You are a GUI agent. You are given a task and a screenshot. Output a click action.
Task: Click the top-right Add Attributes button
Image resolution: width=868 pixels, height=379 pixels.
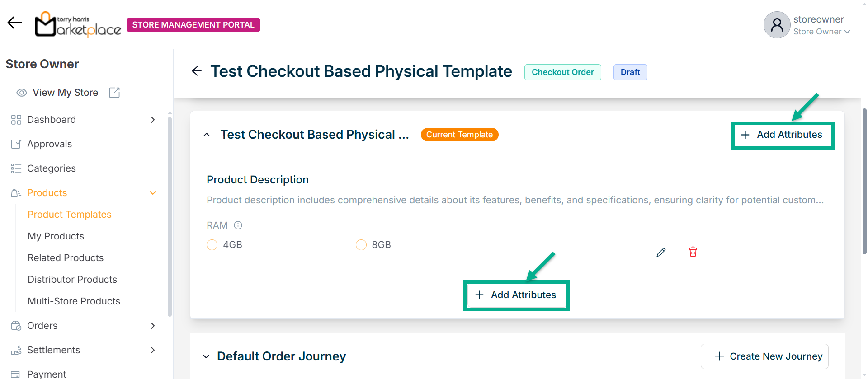click(x=783, y=135)
